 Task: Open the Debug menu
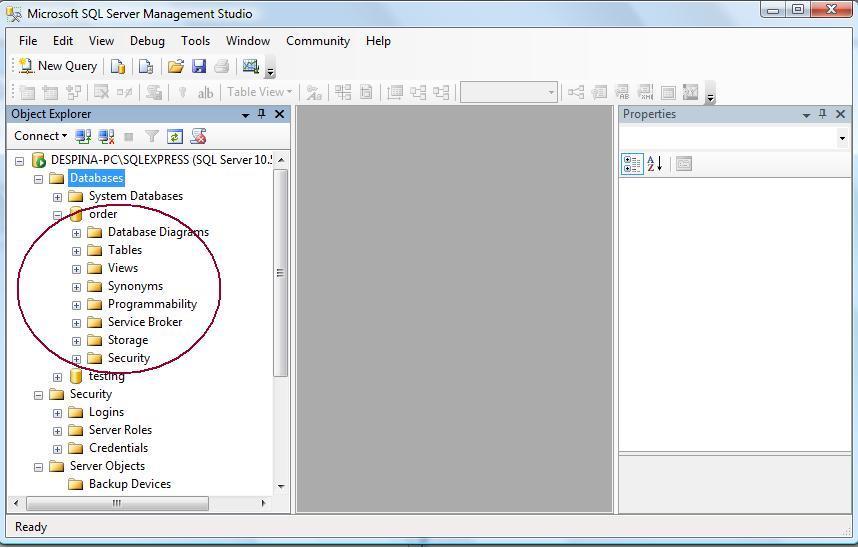click(147, 41)
